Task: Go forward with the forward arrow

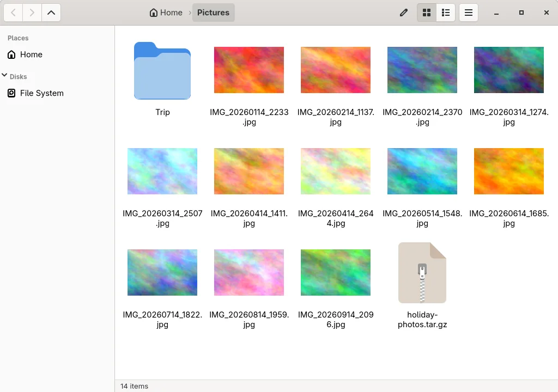Action: tap(32, 13)
